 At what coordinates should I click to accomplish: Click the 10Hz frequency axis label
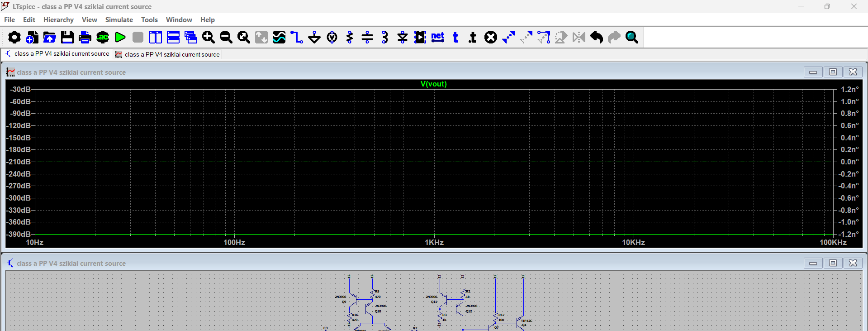35,242
